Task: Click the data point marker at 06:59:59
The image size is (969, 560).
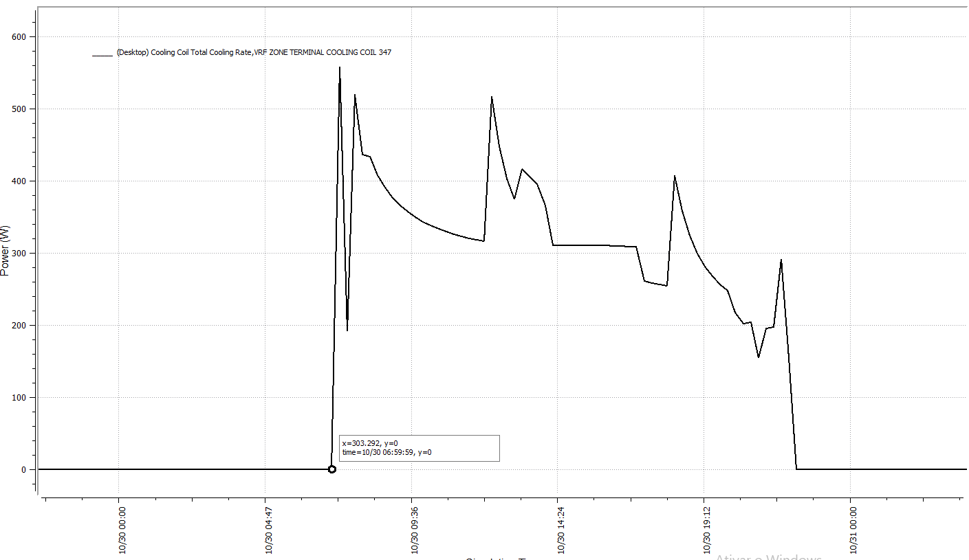Action: coord(332,469)
